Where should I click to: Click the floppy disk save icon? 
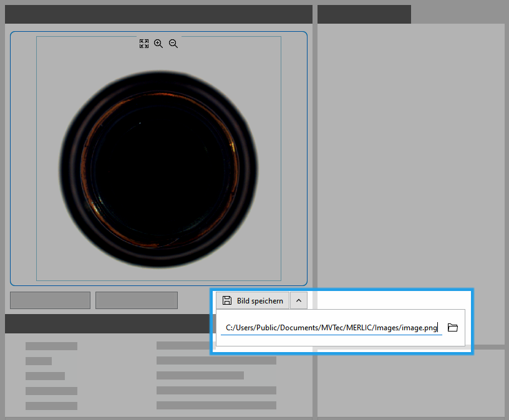[227, 300]
